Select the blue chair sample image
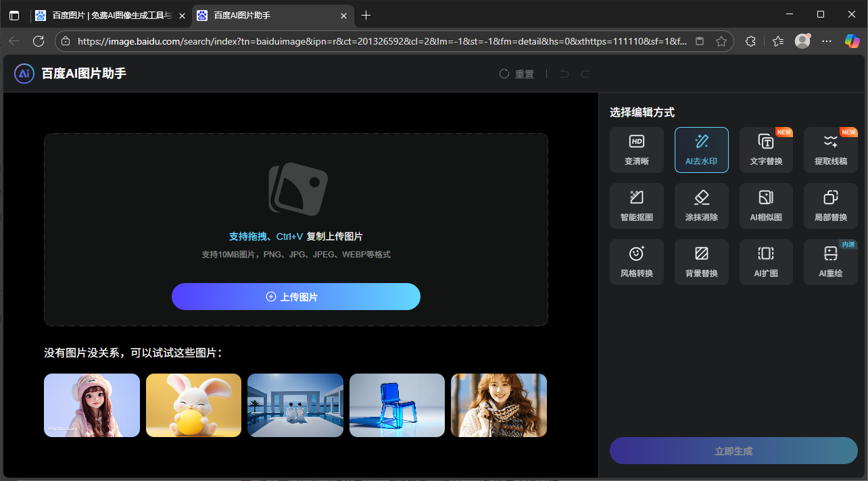 397,405
